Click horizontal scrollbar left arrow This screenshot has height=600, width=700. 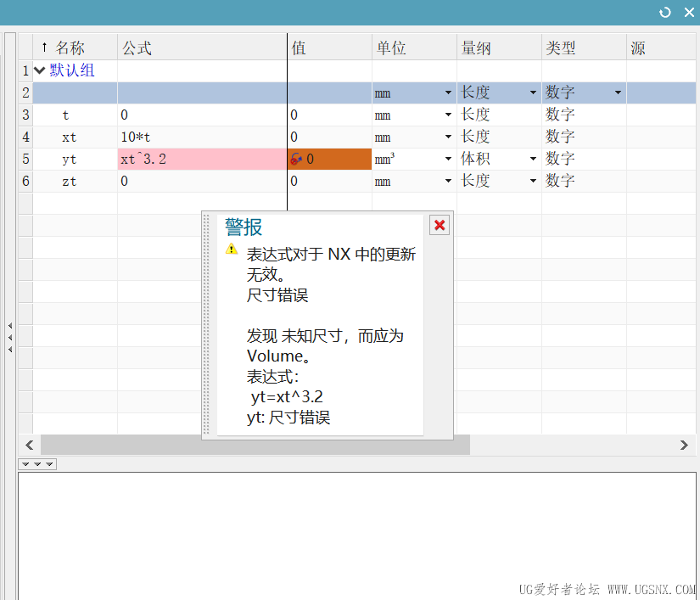click(x=30, y=445)
